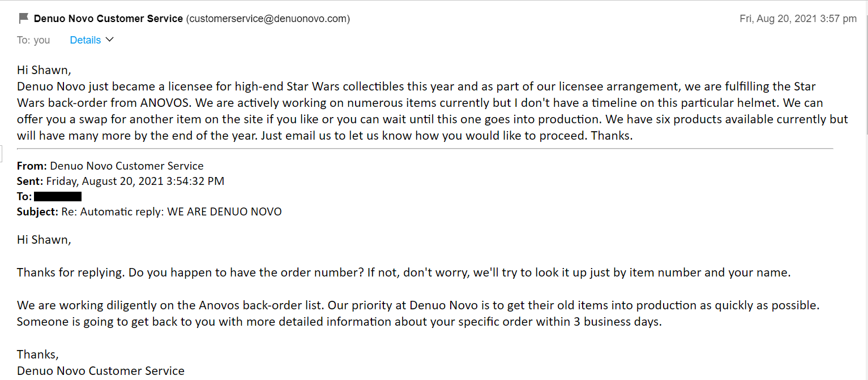This screenshot has height=380, width=868.
Task: Expand the Details chevron arrow
Action: tap(110, 40)
